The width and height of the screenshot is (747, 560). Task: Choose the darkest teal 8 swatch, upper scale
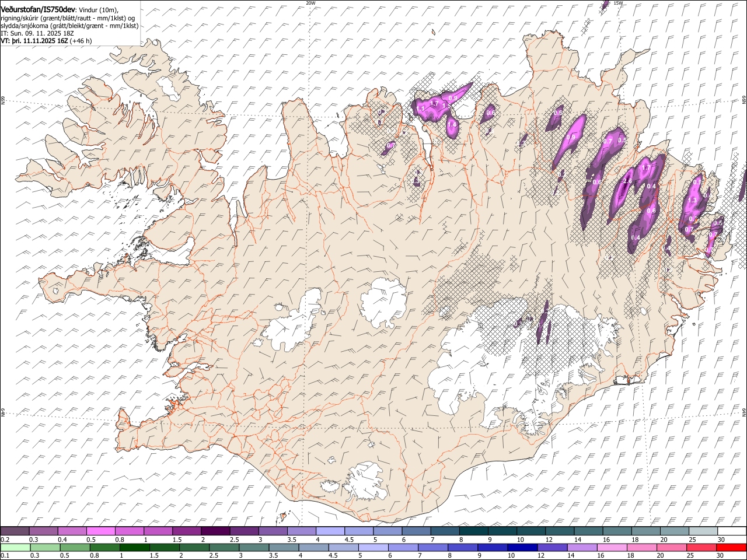473,531
